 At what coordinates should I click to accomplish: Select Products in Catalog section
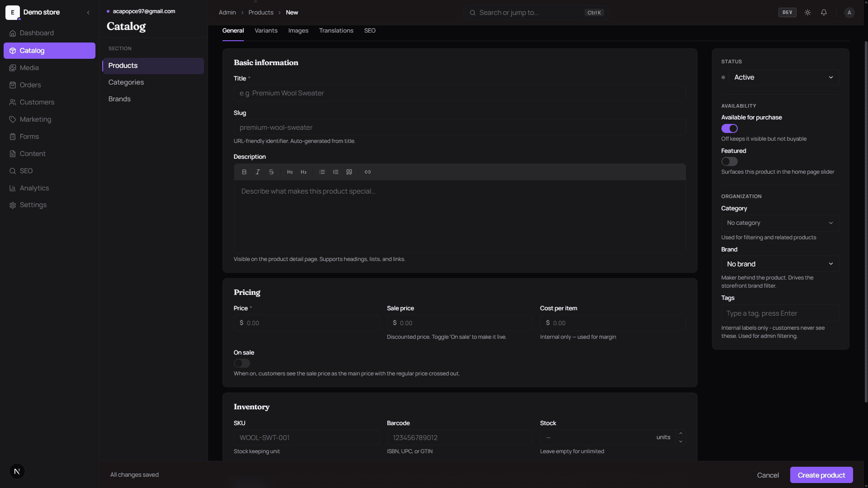153,66
